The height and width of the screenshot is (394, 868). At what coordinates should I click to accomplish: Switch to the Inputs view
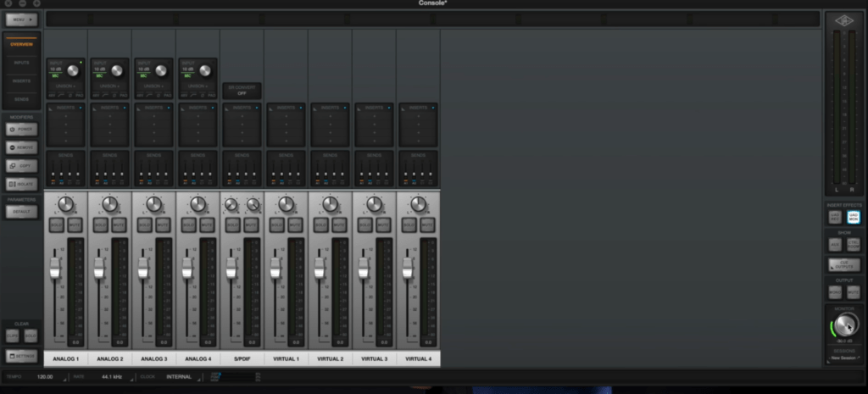coord(21,63)
